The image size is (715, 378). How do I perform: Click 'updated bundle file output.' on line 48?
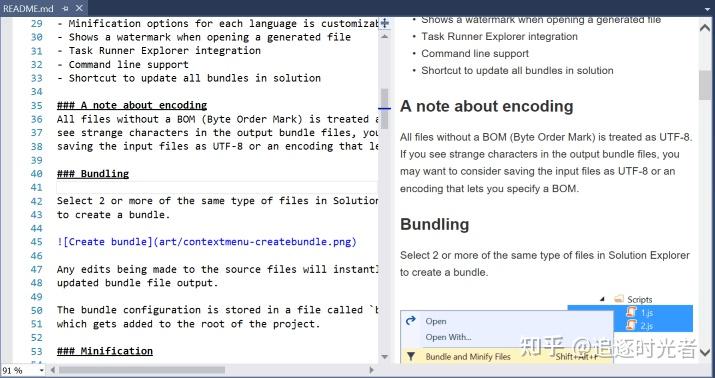(138, 283)
